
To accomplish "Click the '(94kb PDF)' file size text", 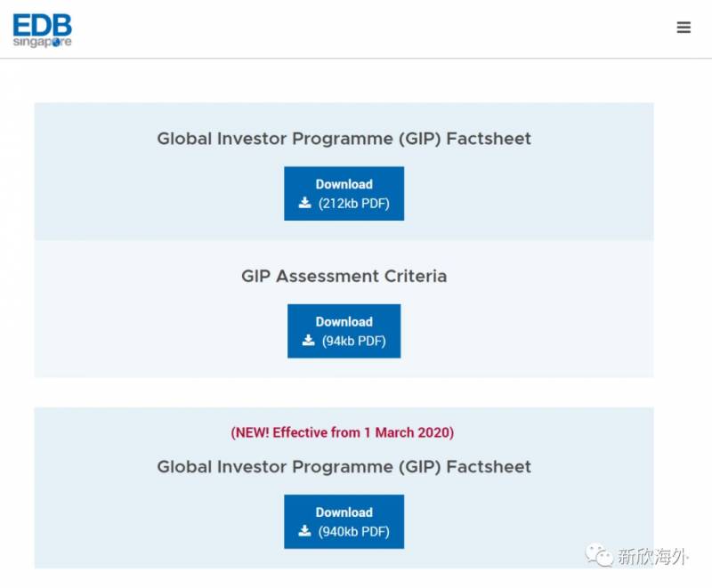I will coord(354,341).
